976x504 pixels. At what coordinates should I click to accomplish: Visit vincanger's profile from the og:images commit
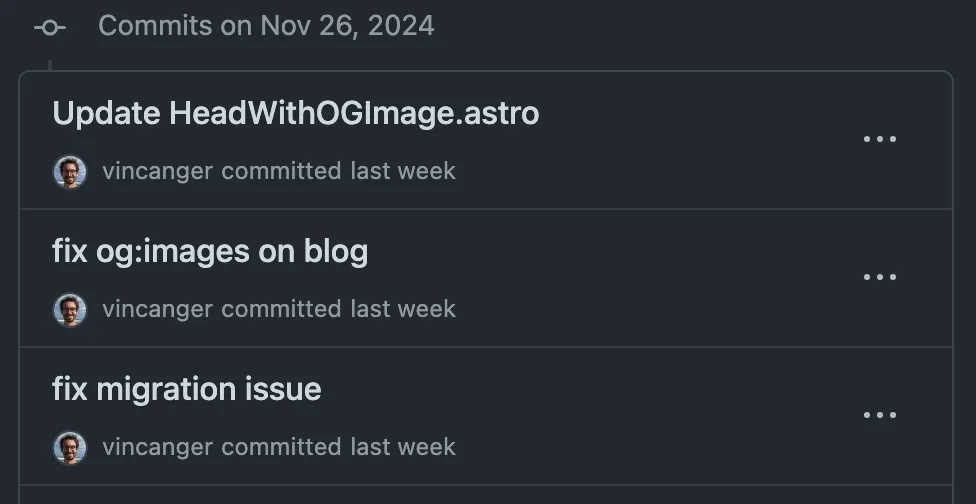pos(157,309)
